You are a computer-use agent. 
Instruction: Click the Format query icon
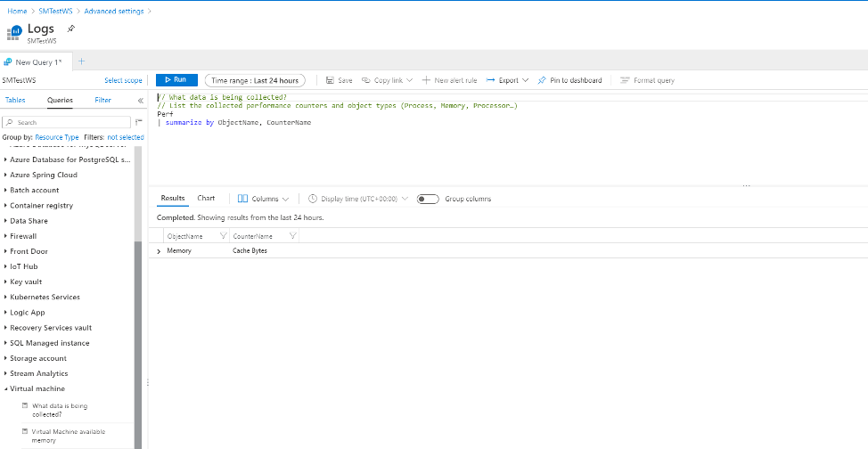pos(625,80)
